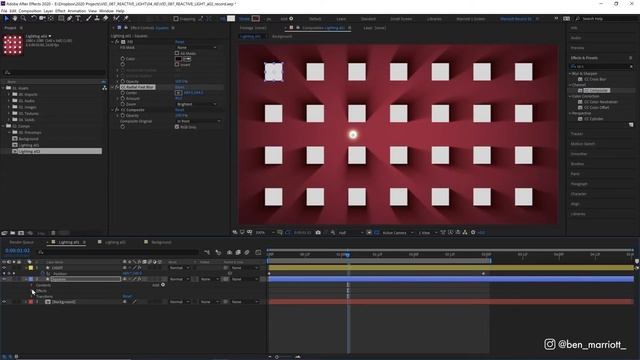Image resolution: width=640 pixels, height=360 pixels.
Task: Click New Folder icon in Project panel
Action: (x=13, y=233)
